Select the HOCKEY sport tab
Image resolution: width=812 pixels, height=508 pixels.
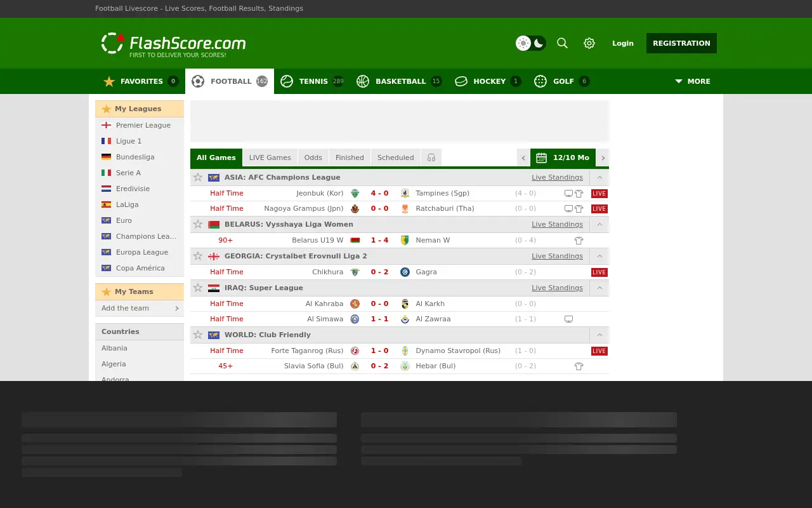488,81
